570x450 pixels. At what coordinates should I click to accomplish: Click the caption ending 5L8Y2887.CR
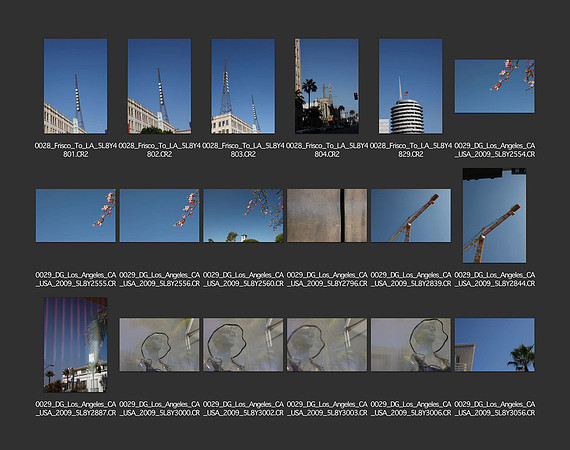(x=76, y=409)
